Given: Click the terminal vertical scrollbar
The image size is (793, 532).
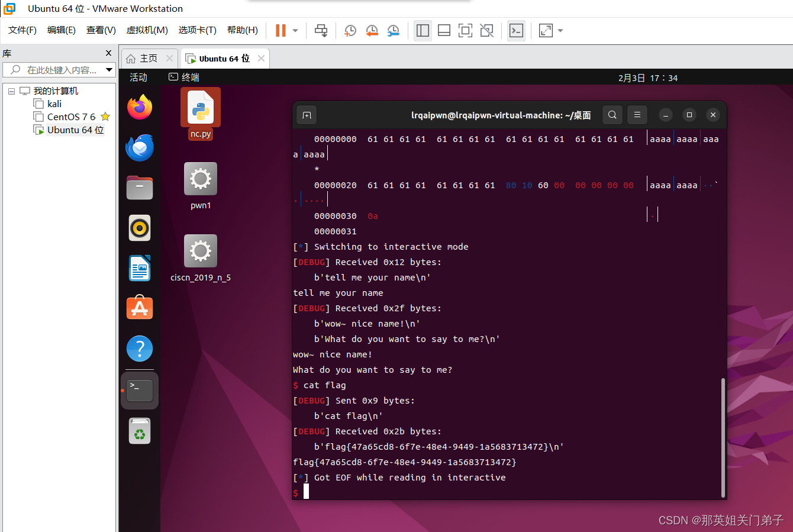Looking at the screenshot, I should click(x=723, y=438).
